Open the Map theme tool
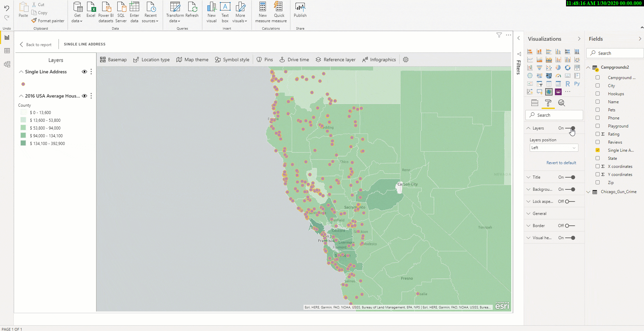Image resolution: width=644 pixels, height=331 pixels. tap(192, 60)
